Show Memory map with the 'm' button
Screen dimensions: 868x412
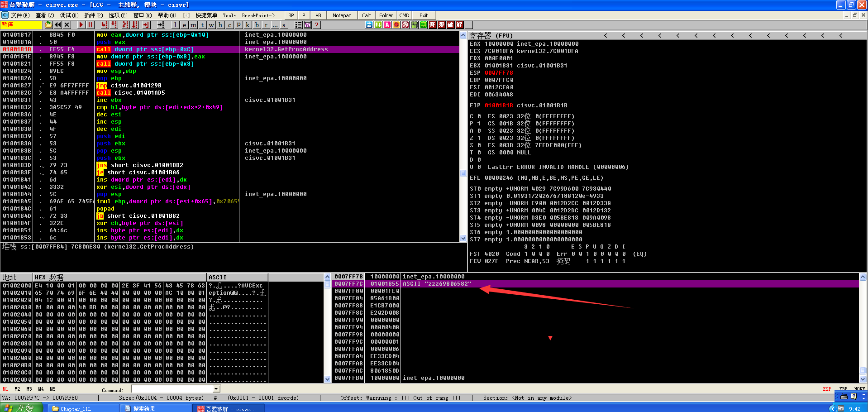click(x=193, y=24)
